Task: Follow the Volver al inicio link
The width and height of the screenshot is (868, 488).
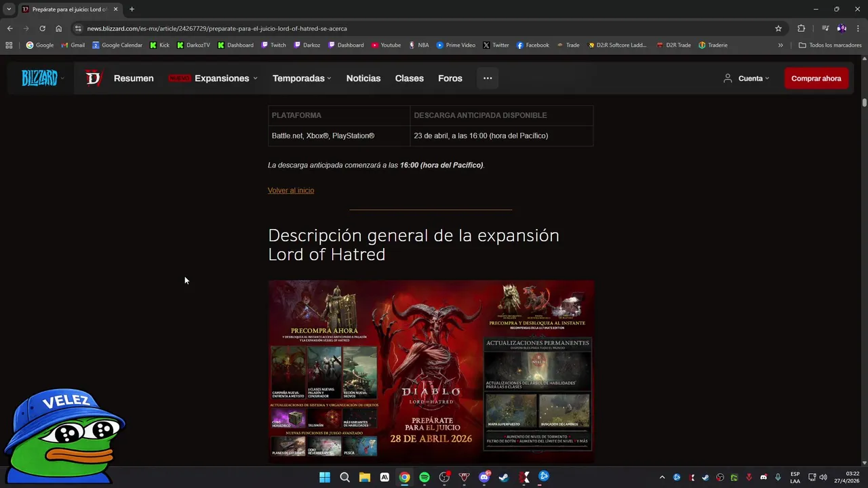Action: [291, 190]
